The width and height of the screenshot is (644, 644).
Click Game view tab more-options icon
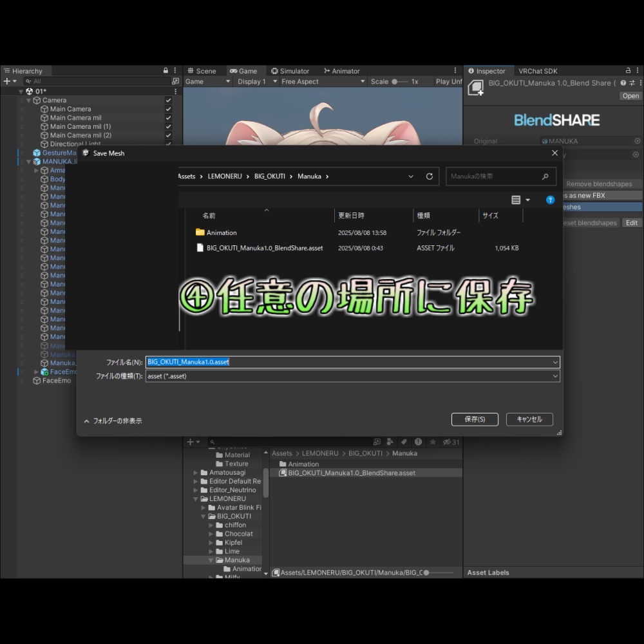coord(455,71)
